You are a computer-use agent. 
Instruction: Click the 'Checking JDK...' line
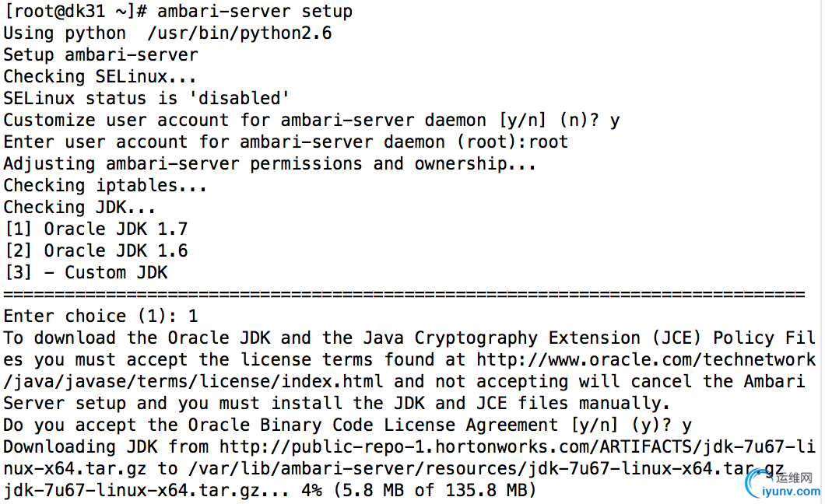[79, 208]
